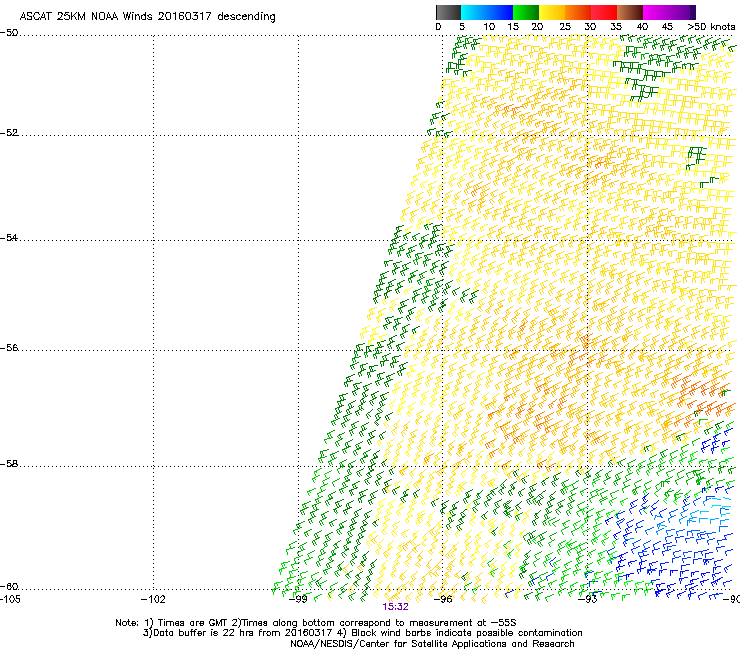Image resolution: width=740 pixels, height=650 pixels.
Task: Click the -58 latitude axis label
Action: pos(9,464)
